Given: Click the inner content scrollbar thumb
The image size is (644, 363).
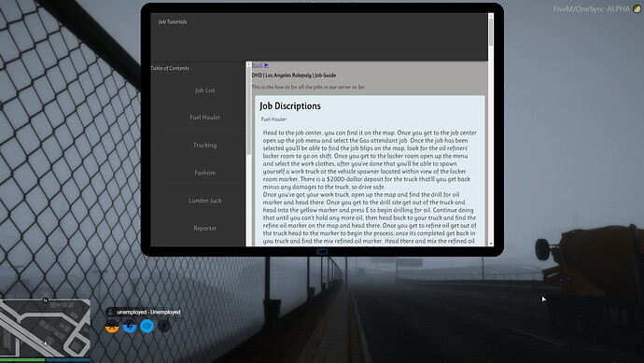Looking at the screenshot, I should pyautogui.click(x=248, y=112).
